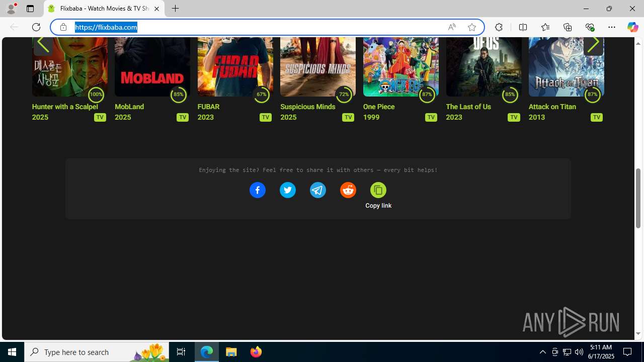Show hidden tray icons
644x362 pixels.
(x=543, y=352)
